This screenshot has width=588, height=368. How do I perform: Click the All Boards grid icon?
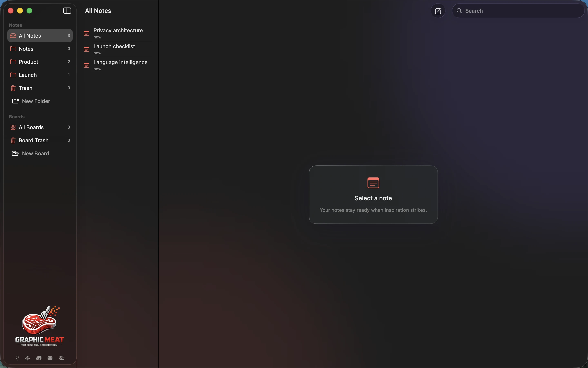pos(13,127)
